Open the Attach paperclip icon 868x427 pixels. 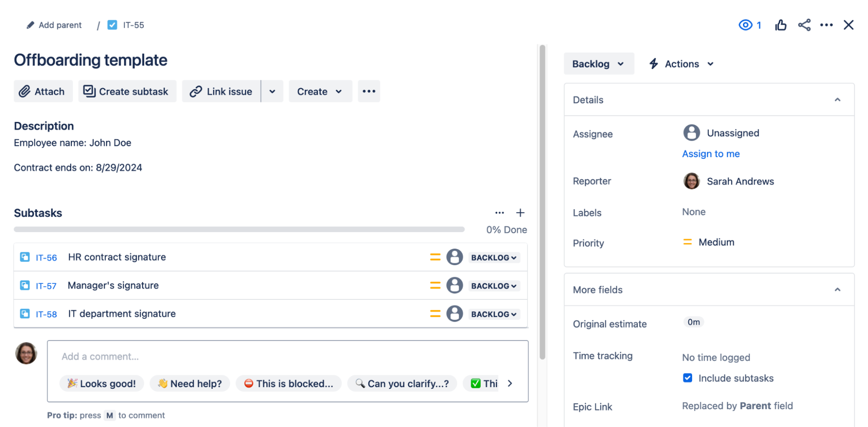point(24,91)
